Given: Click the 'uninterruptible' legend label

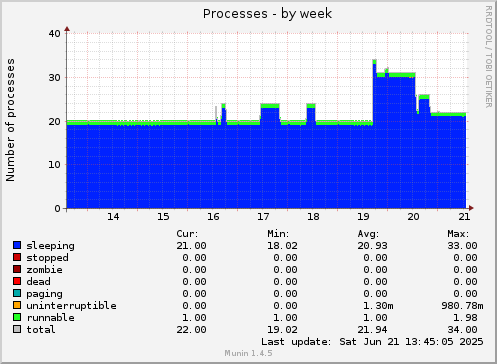Looking at the screenshot, I should coord(71,306).
